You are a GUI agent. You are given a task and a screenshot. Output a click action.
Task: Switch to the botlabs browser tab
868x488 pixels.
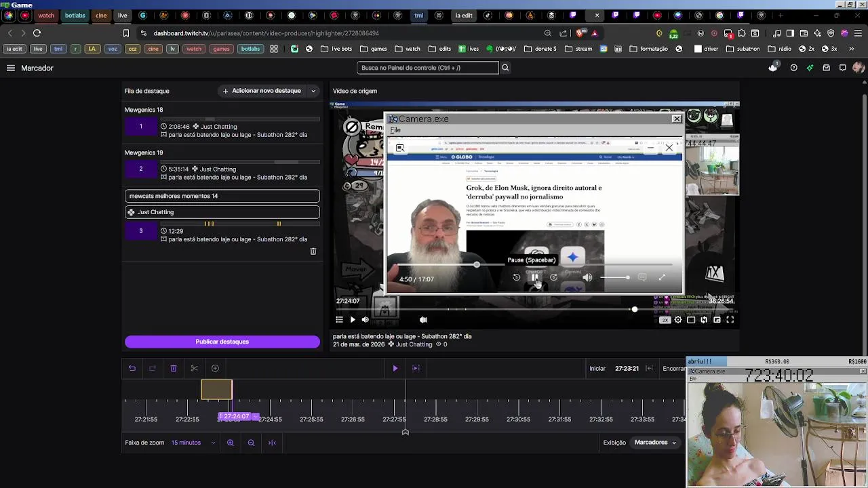click(x=75, y=16)
